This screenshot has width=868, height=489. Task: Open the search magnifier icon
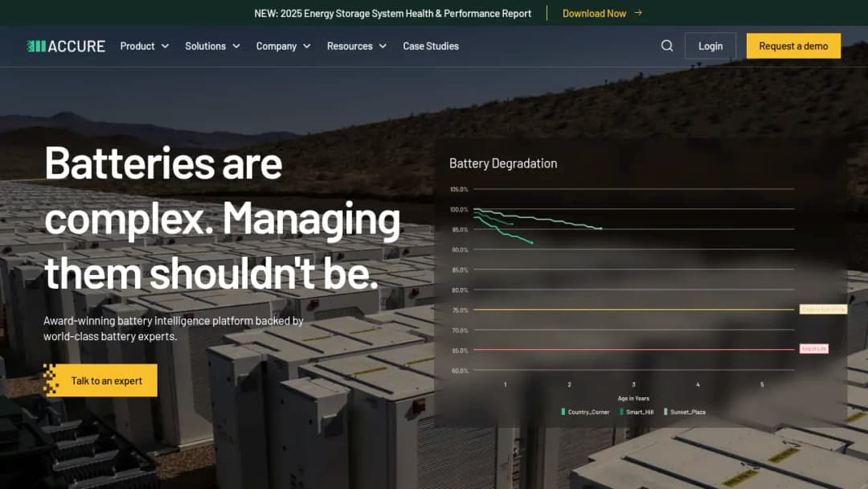coord(667,46)
